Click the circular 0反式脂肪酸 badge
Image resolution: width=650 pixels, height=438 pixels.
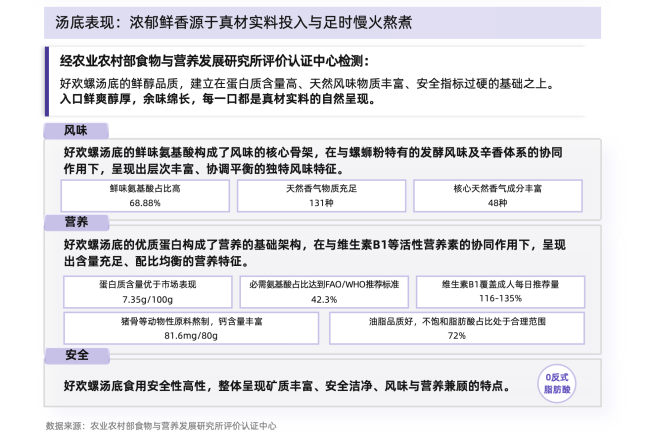[557, 383]
